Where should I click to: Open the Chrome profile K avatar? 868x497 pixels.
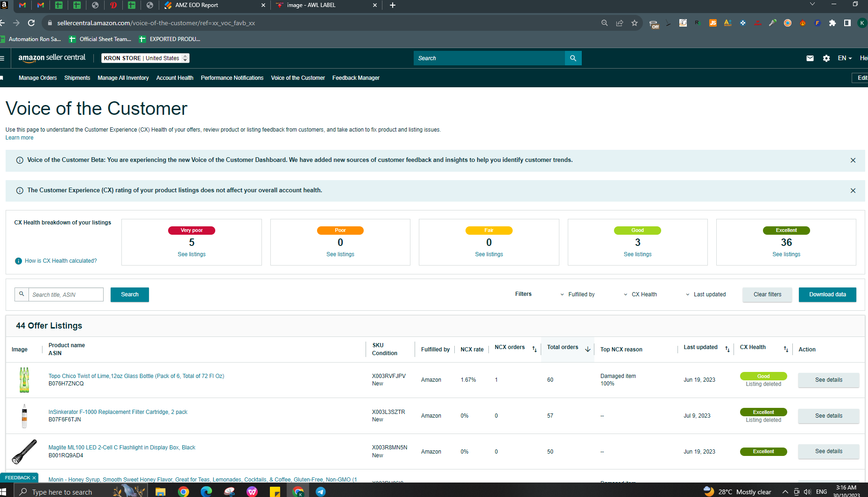[862, 23]
